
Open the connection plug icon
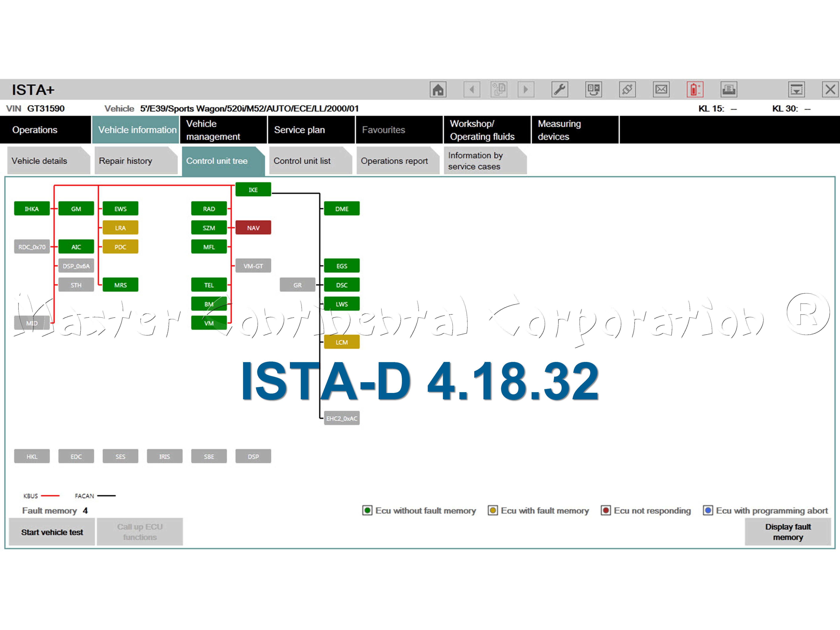point(627,90)
